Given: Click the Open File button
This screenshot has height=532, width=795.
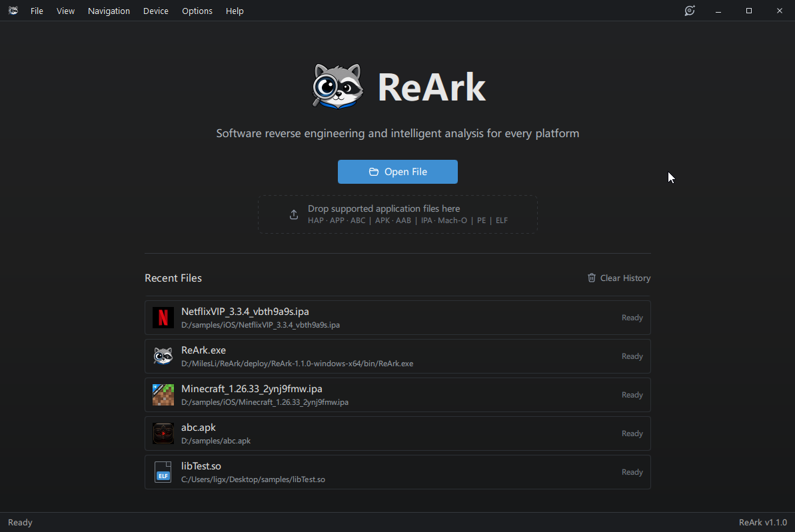Looking at the screenshot, I should click(397, 172).
